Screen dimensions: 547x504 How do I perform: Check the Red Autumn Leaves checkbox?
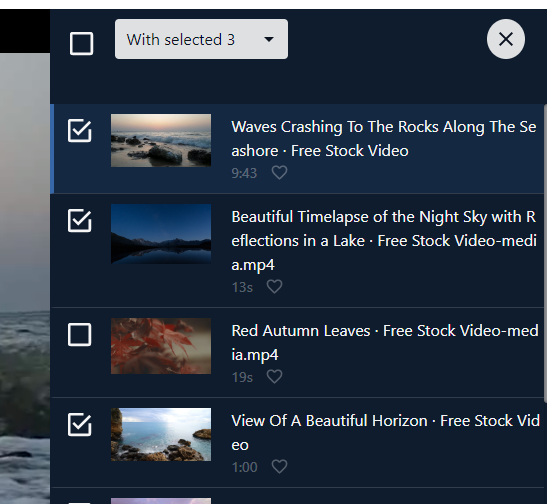[x=80, y=334]
